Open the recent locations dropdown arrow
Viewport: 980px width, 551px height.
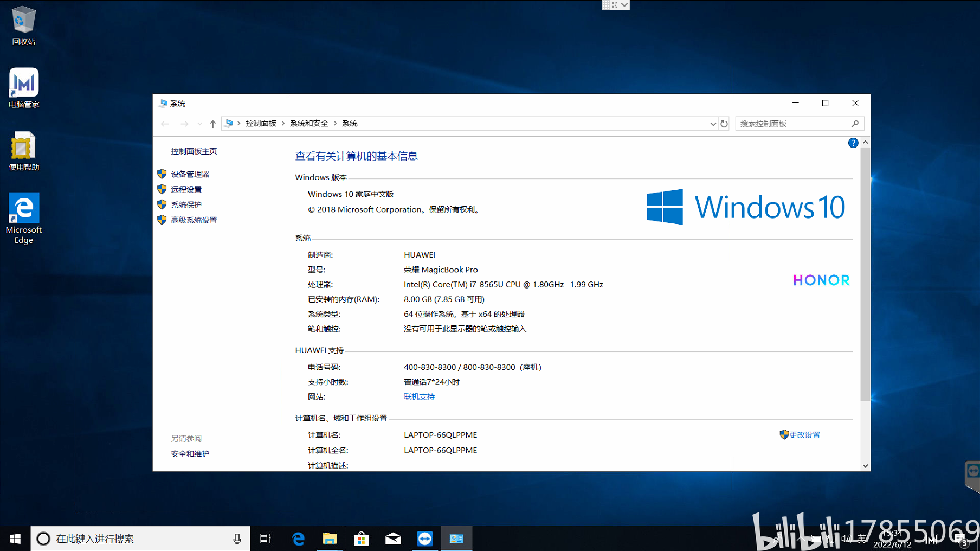pos(199,124)
